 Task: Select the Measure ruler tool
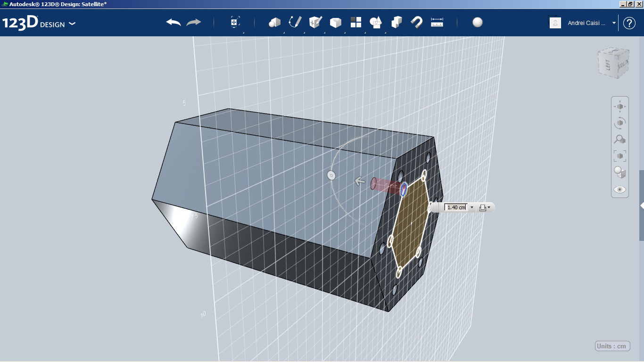(x=437, y=22)
